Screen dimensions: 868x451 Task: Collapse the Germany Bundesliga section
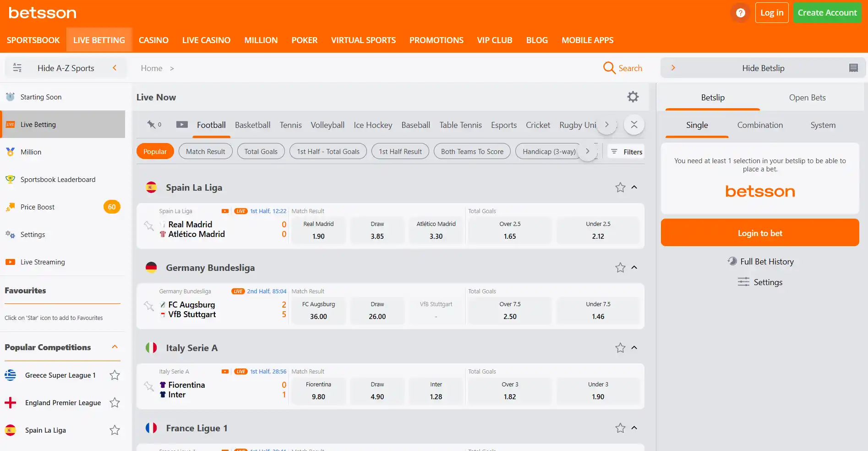click(x=634, y=268)
